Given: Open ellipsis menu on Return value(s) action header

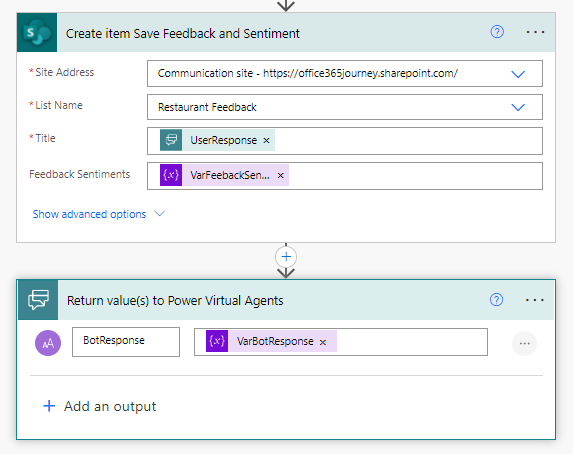Looking at the screenshot, I should 535,300.
